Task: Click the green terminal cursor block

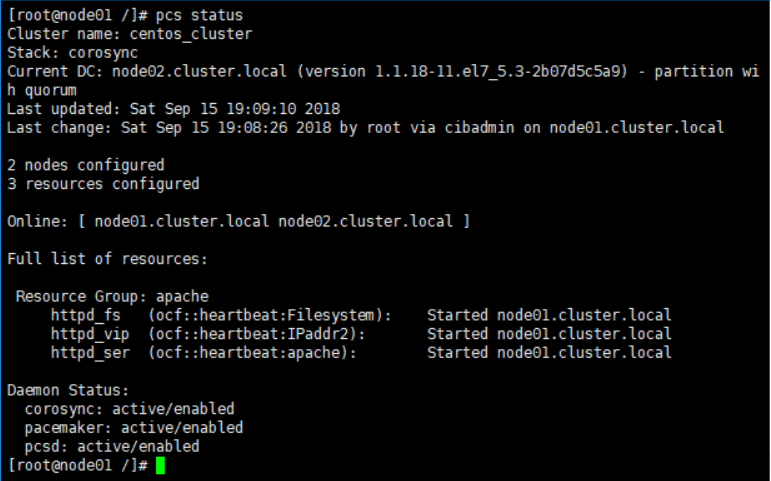Action: coord(160,465)
